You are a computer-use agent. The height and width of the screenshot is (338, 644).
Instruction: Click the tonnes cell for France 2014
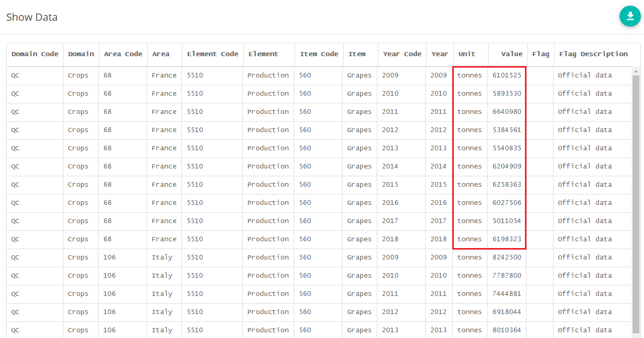point(469,166)
